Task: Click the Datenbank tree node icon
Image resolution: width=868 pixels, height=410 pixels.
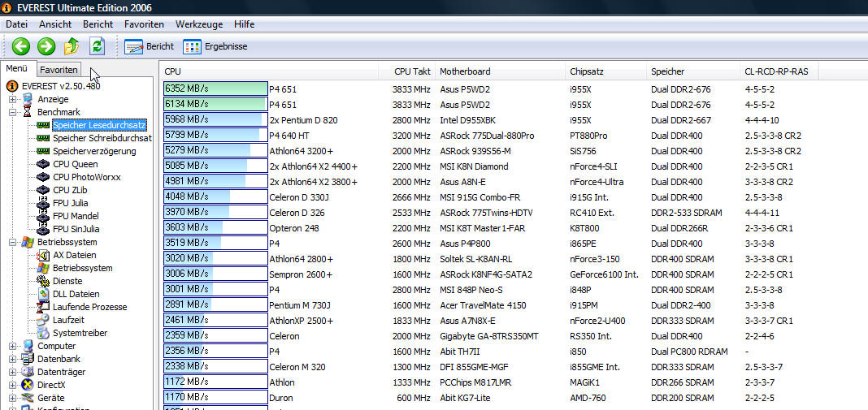Action: point(28,359)
